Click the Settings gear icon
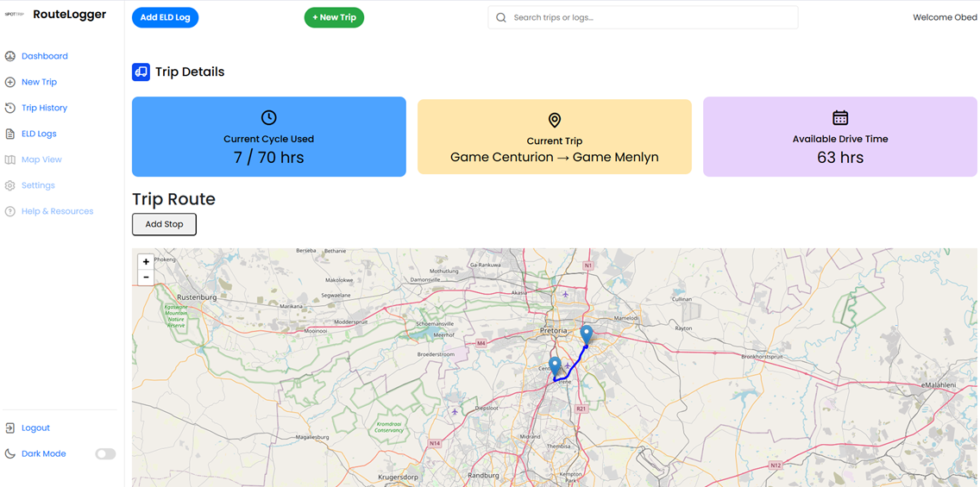The height and width of the screenshot is (487, 980). tap(10, 185)
